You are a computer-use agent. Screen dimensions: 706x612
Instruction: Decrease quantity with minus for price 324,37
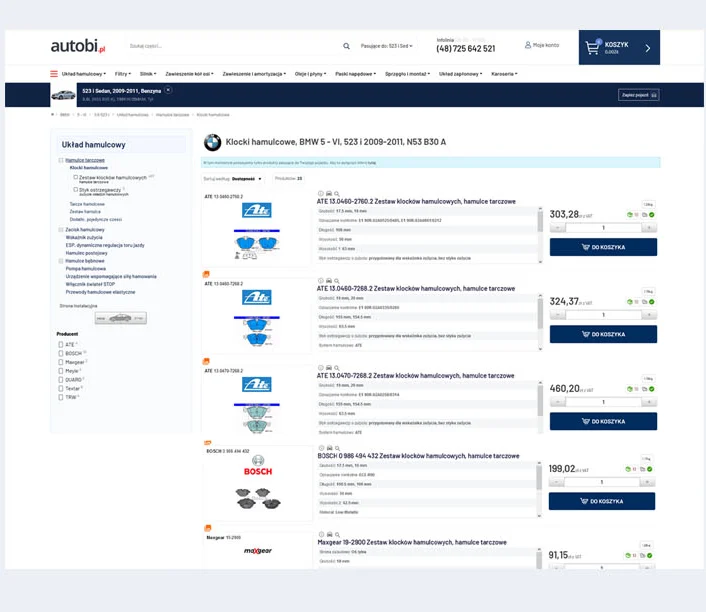pos(557,315)
